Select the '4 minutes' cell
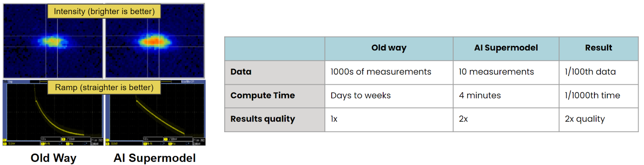Screen dimensions: 644x165 click(x=506, y=96)
